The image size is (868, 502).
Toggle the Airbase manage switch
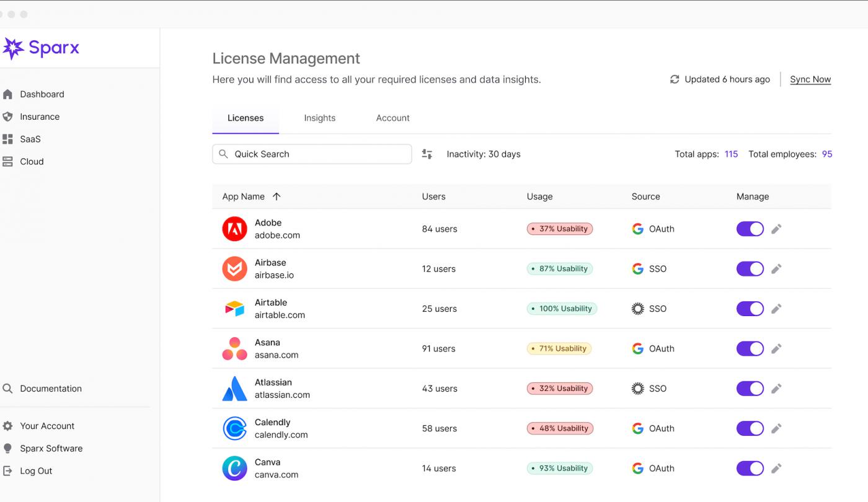[x=750, y=268]
